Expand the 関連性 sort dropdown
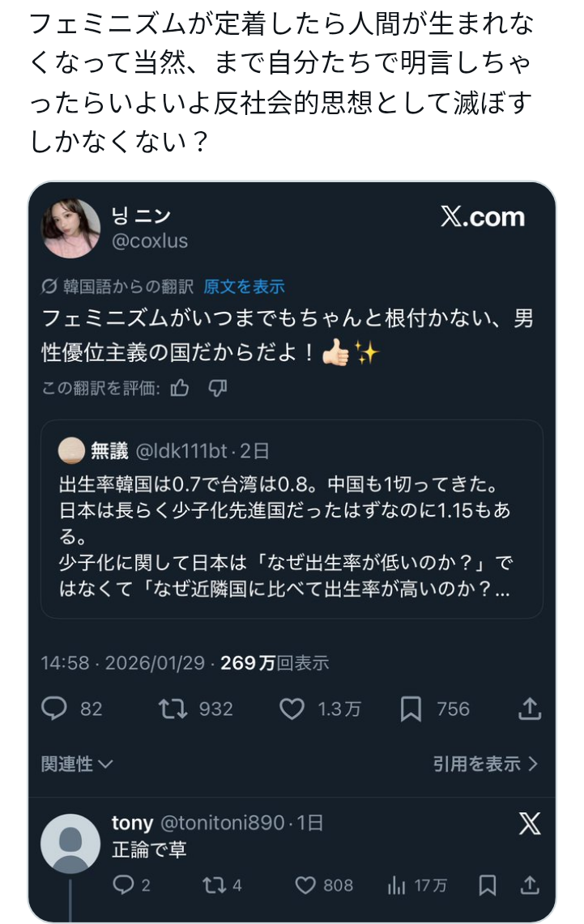This screenshot has height=924, width=584. pyautogui.click(x=77, y=764)
